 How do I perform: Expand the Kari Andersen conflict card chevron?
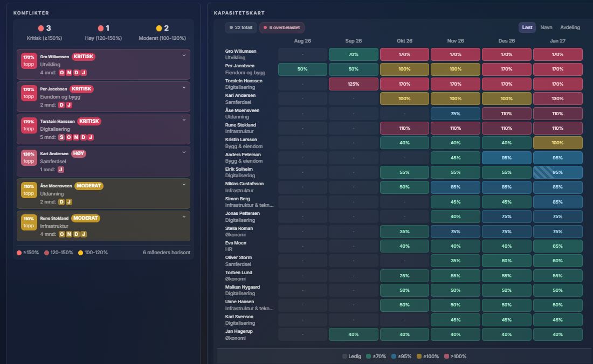[x=184, y=152]
